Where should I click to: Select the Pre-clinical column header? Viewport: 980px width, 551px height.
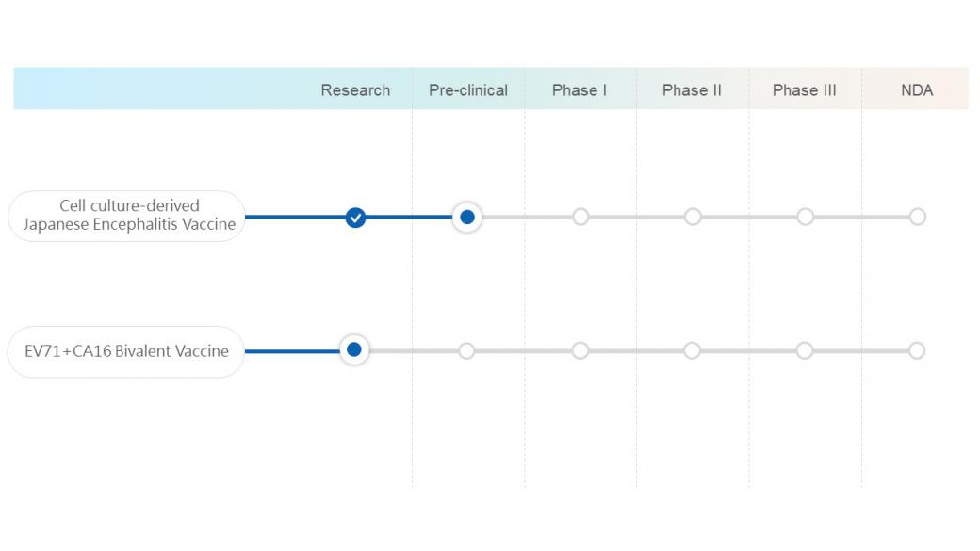468,90
